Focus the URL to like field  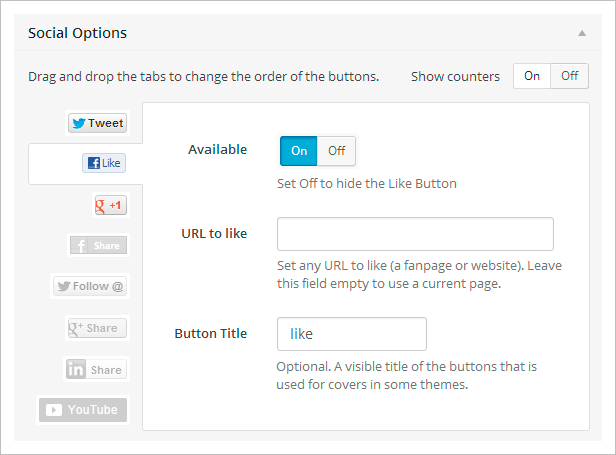[x=415, y=234]
